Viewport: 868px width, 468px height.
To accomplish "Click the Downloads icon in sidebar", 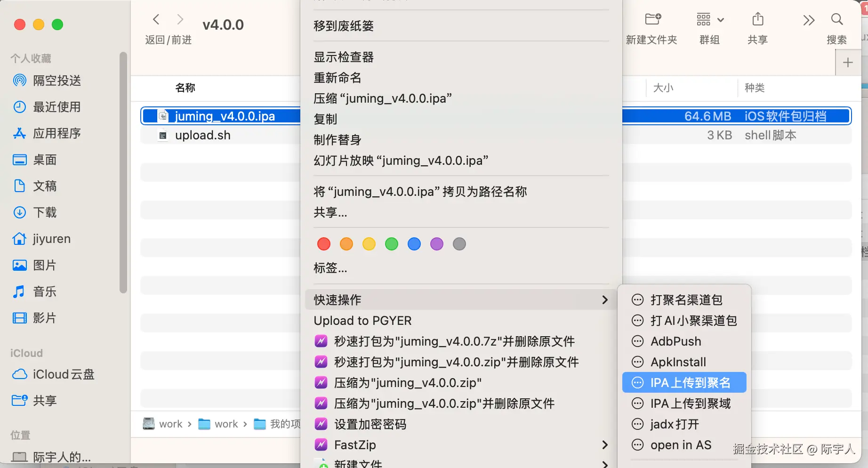I will click(x=19, y=212).
